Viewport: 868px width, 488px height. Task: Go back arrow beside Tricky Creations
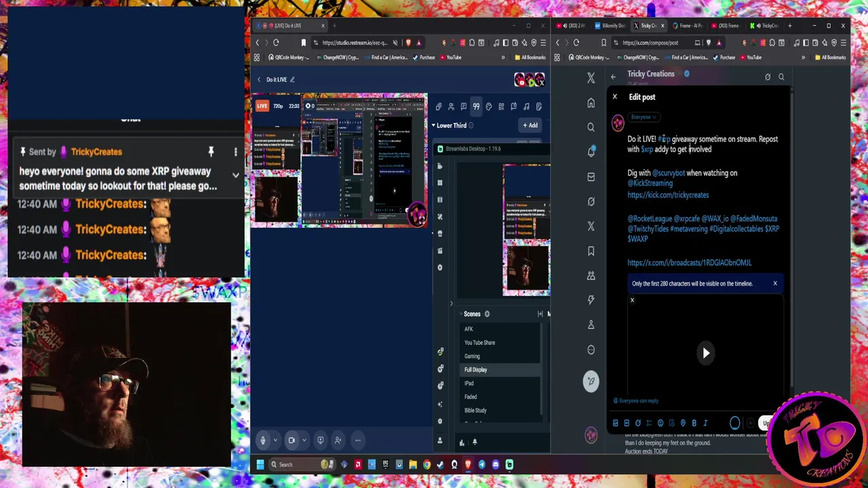click(613, 77)
